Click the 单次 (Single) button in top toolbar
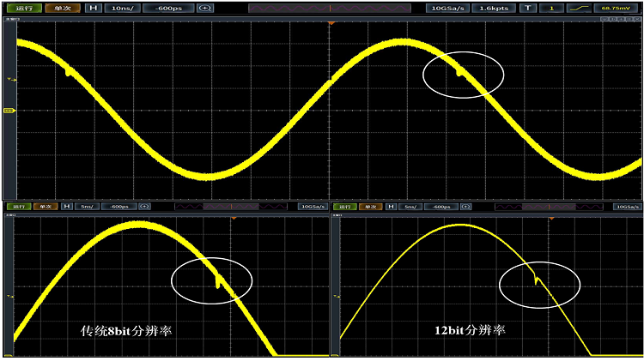This screenshot has width=644, height=361. [x=63, y=8]
